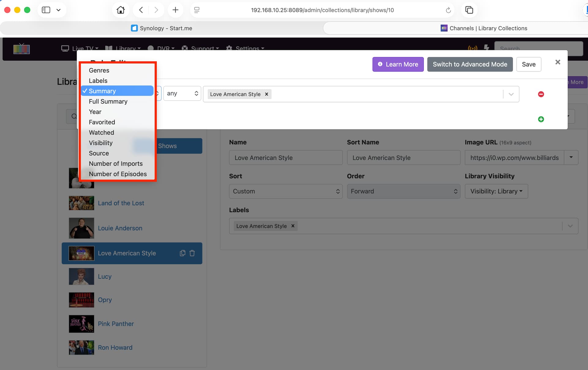Open the Visibility: Library dropdown
Screen dimensions: 588x370
tap(496, 191)
